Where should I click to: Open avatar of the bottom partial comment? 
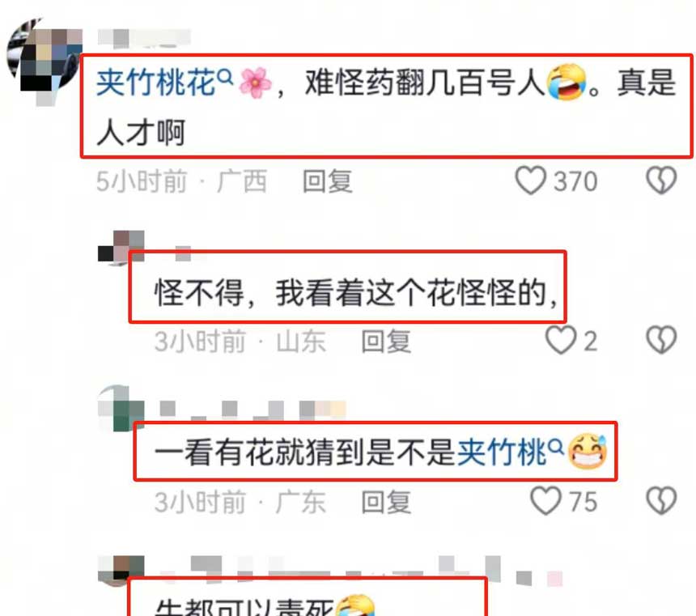tap(121, 570)
